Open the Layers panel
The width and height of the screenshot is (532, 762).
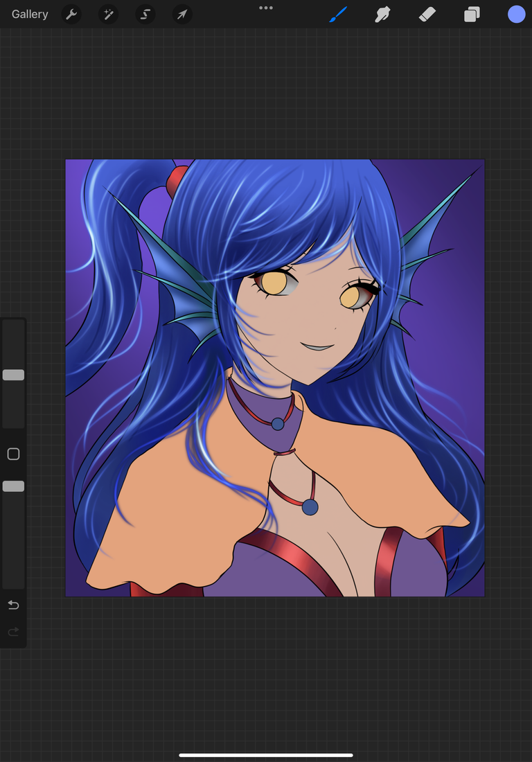(x=472, y=14)
